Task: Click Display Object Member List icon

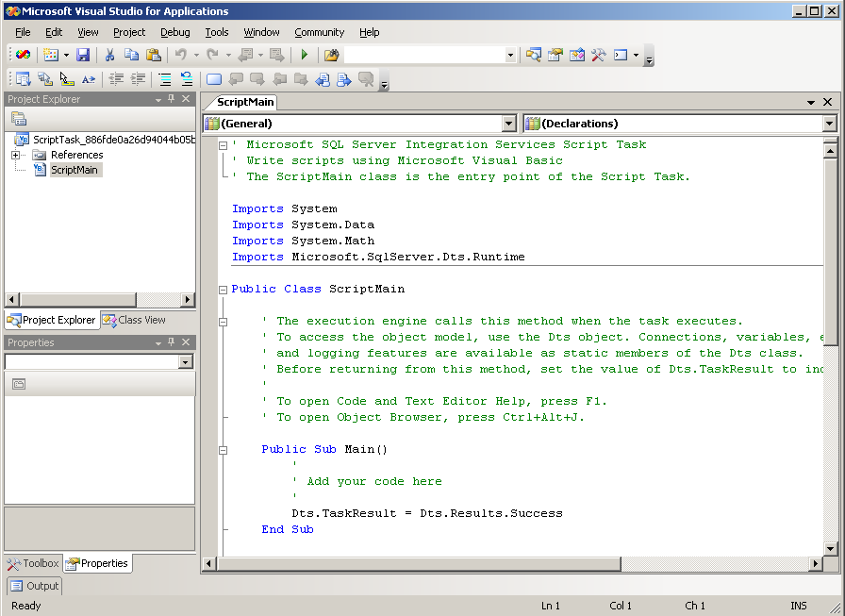Action: click(x=24, y=80)
